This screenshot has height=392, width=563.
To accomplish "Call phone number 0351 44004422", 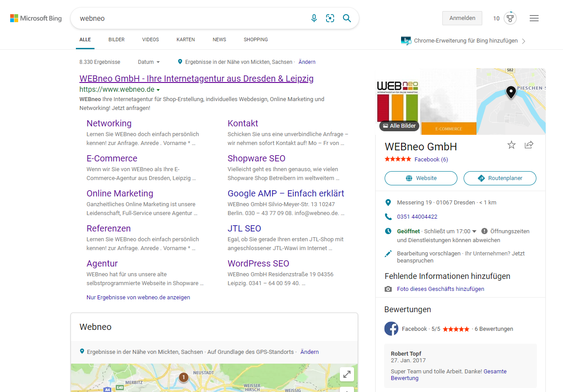I will [x=417, y=217].
